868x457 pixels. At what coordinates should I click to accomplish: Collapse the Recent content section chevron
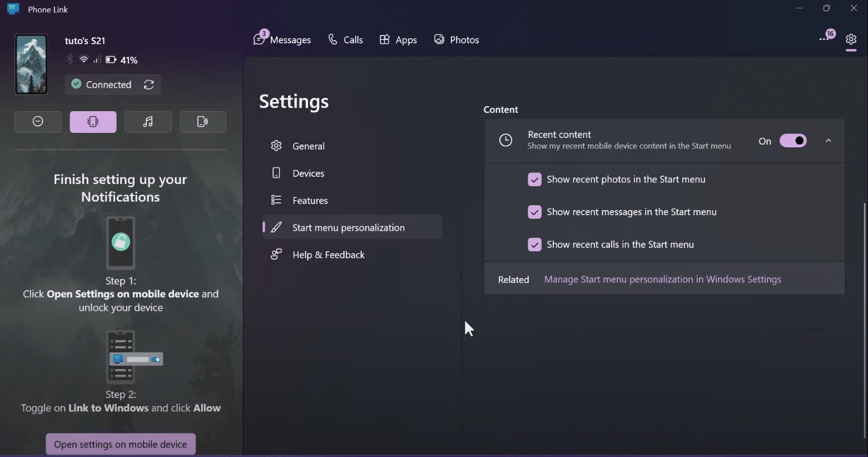[828, 141]
